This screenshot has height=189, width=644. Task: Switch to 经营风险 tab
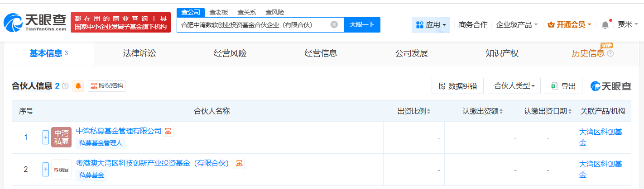click(230, 53)
